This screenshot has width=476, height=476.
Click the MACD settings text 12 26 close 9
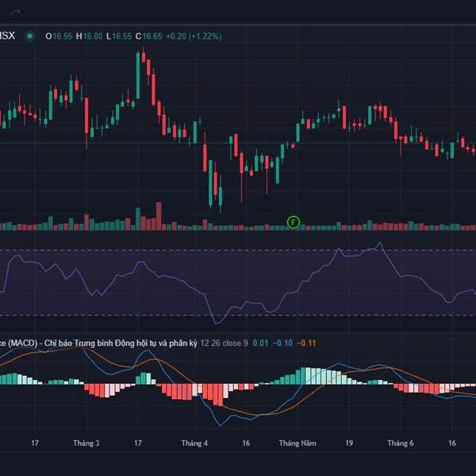tap(224, 343)
